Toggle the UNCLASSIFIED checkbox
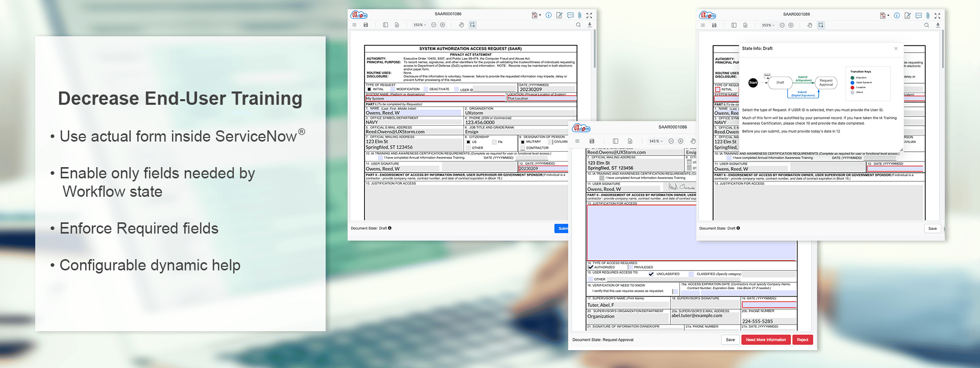Screen dimensions: 980x368 click(x=651, y=274)
